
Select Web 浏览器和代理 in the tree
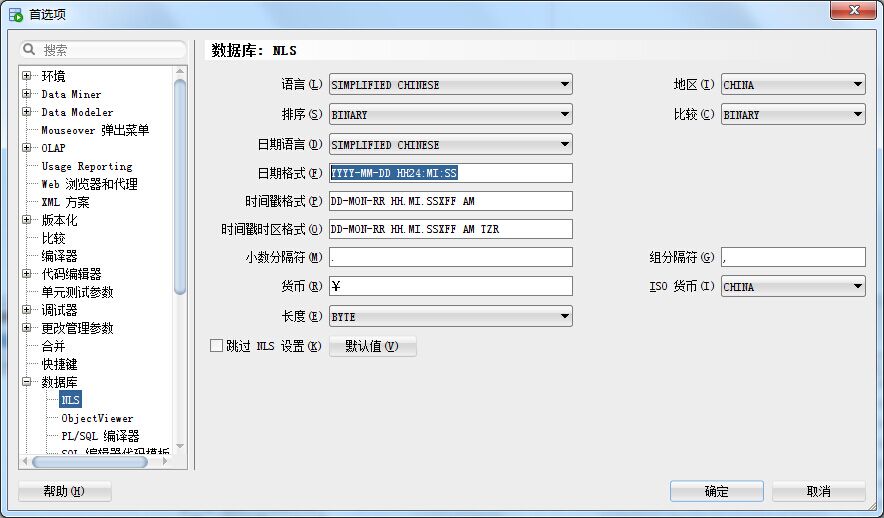90,184
